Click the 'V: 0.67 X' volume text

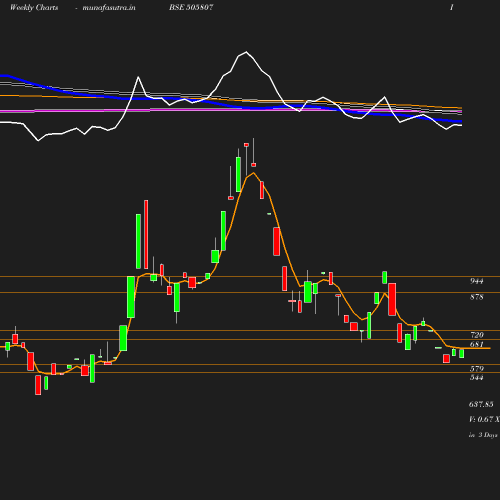(x=484, y=419)
